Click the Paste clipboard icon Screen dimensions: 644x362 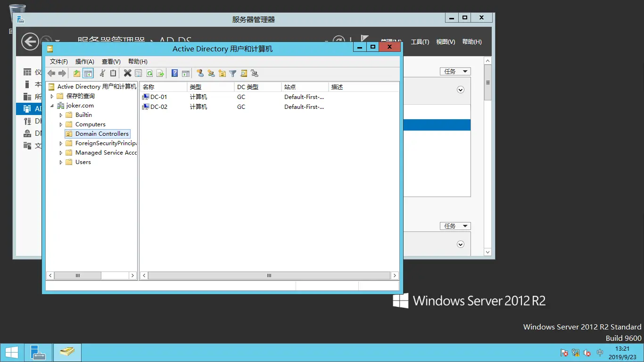(x=113, y=73)
